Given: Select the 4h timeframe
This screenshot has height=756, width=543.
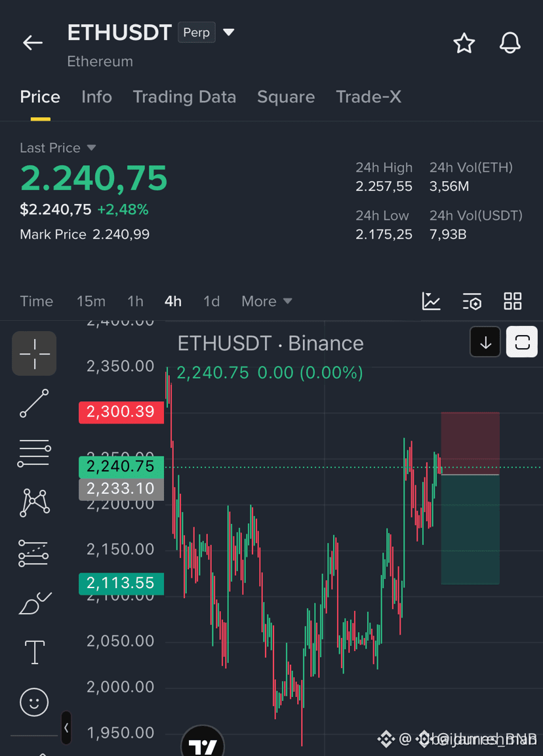Looking at the screenshot, I should [173, 302].
